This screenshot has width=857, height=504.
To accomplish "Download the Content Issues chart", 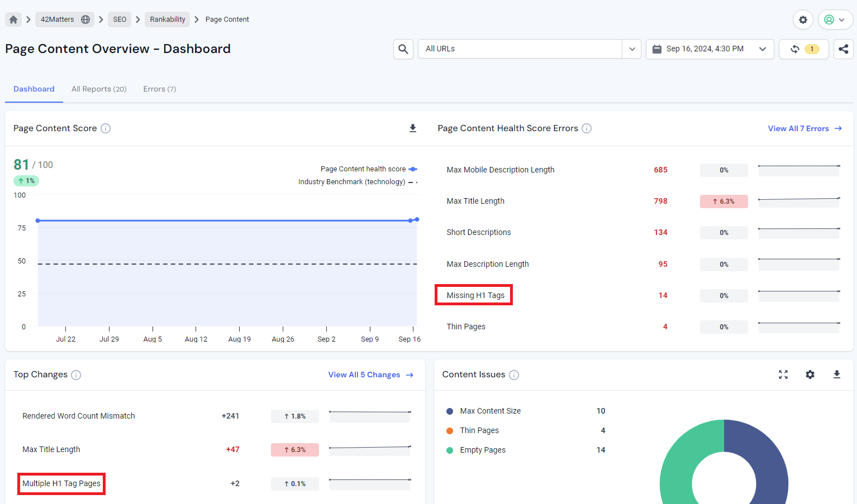I will [x=837, y=375].
